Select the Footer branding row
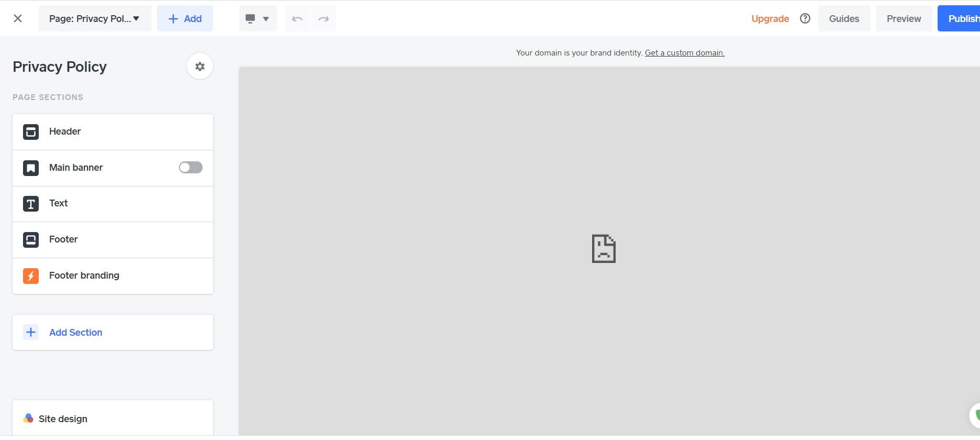The width and height of the screenshot is (980, 440). (113, 276)
